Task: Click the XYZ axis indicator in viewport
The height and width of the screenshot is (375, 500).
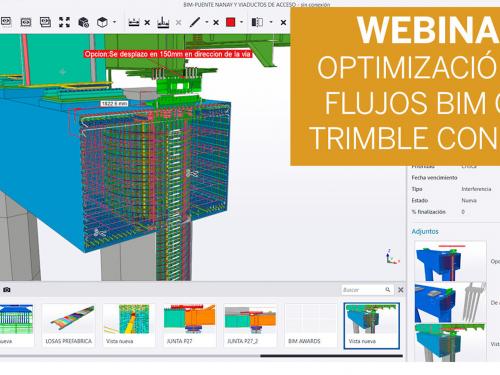Action: click(392, 256)
